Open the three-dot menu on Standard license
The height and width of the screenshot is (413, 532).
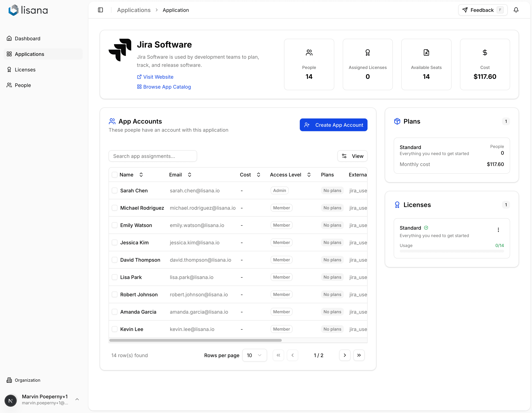(499, 230)
